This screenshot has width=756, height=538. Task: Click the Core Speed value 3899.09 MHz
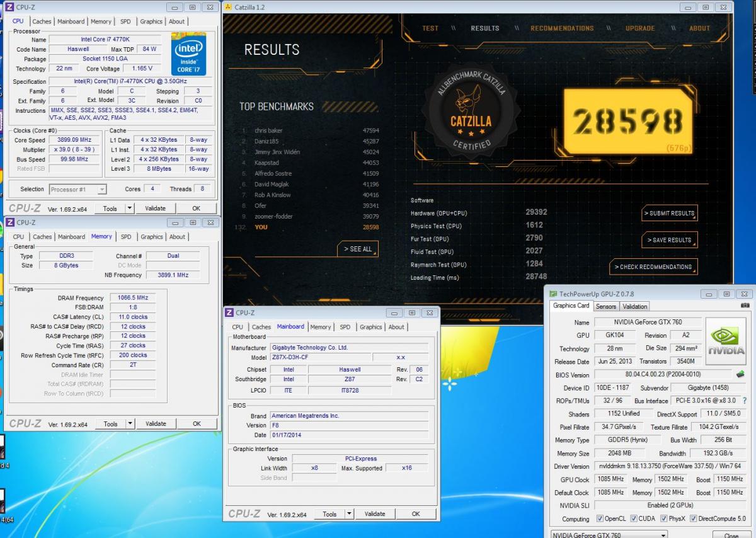[x=75, y=140]
